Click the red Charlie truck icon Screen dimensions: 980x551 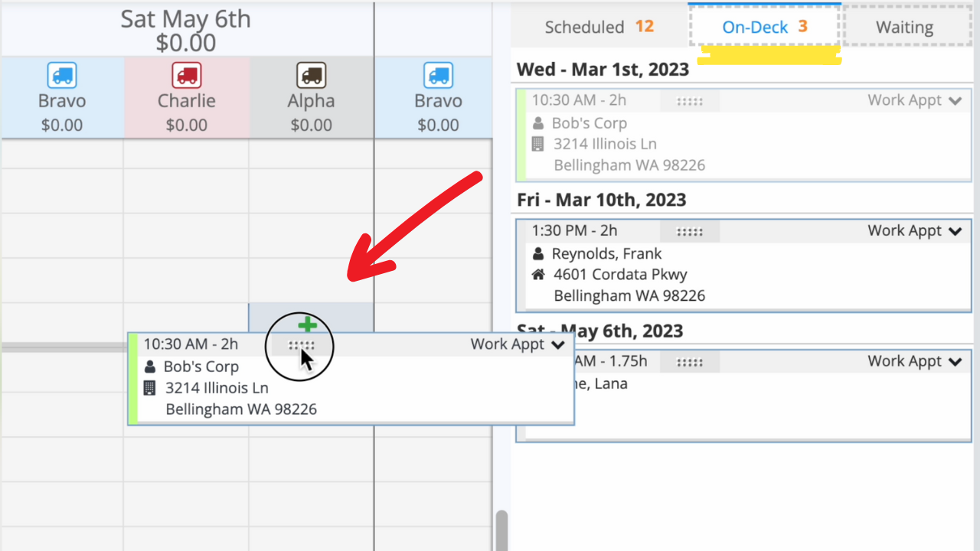(x=187, y=75)
